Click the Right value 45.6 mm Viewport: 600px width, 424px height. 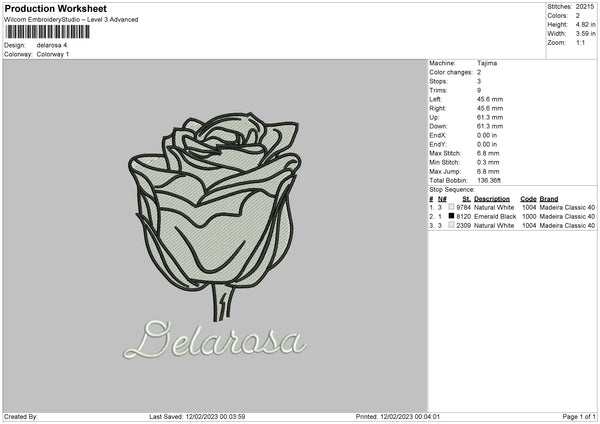490,108
